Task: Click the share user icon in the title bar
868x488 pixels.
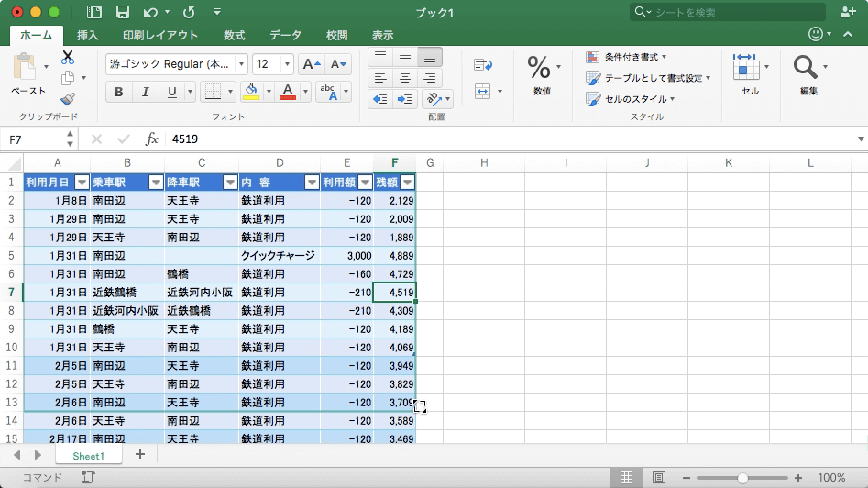Action: click(x=848, y=12)
